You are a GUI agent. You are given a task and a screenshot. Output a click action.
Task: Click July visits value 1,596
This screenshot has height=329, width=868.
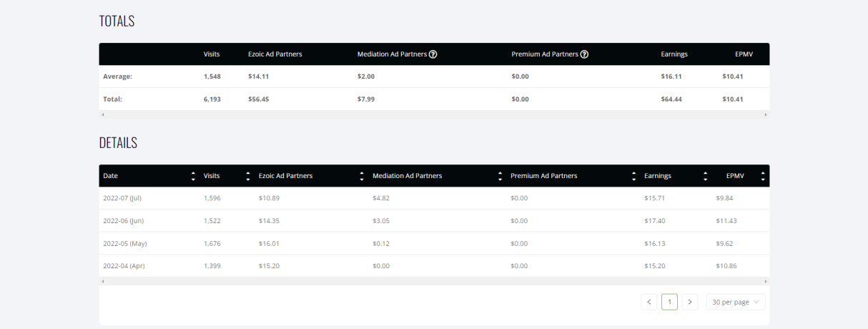(212, 198)
